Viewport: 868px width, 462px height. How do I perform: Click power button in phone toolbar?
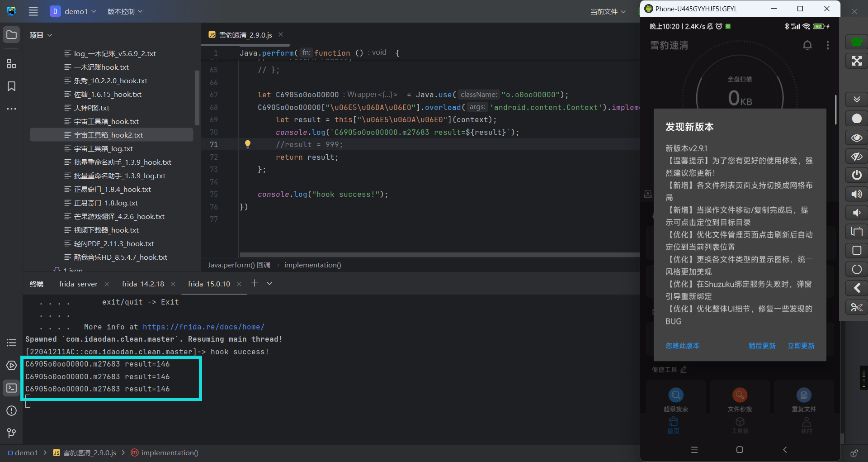click(857, 175)
